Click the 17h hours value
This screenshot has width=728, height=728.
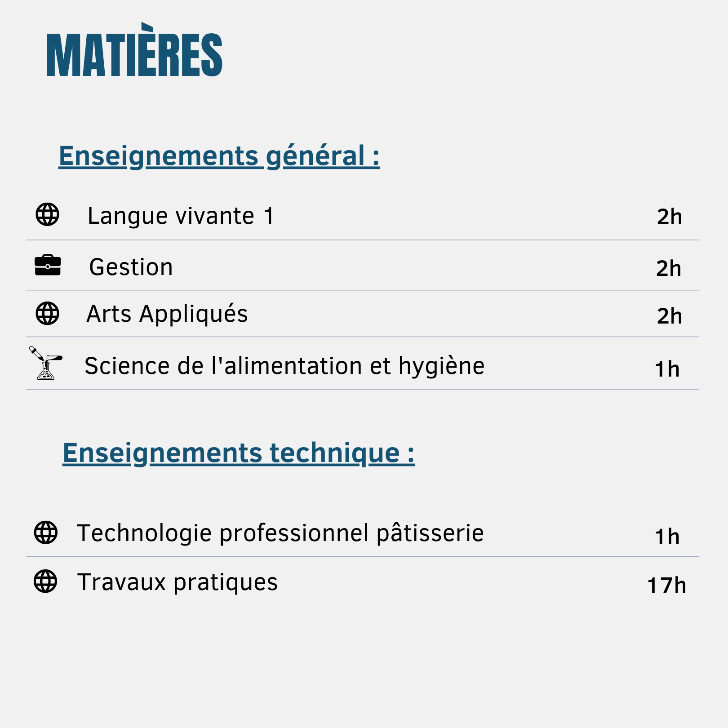click(x=666, y=586)
